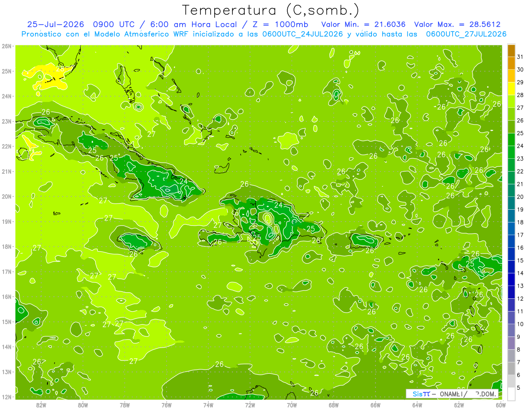
Task: Click the legend value label '28'
Action: [x=520, y=95]
